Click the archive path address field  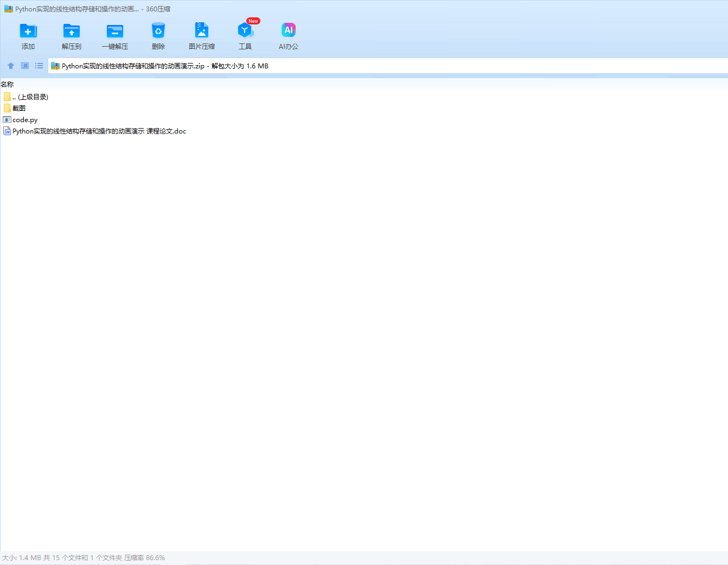(x=380, y=66)
